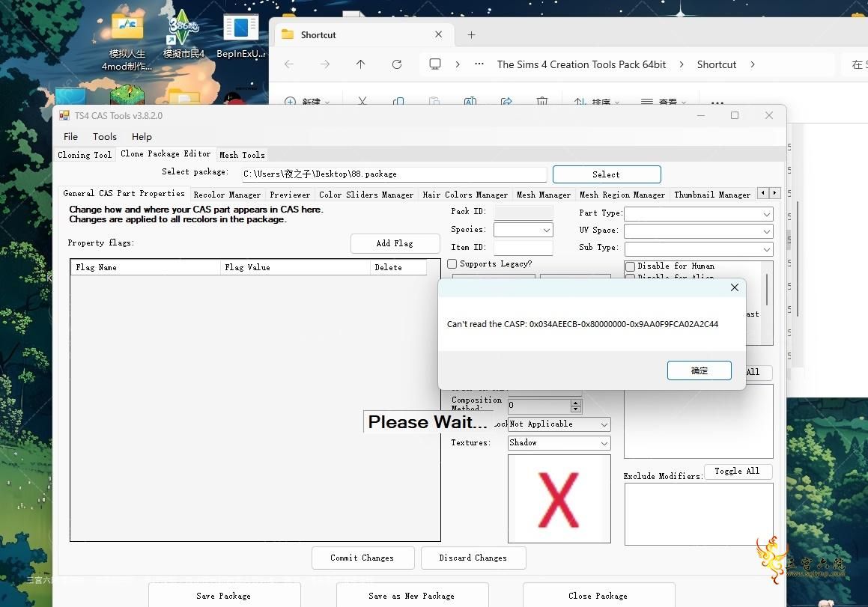Image resolution: width=868 pixels, height=607 pixels.
Task: Switch to the Clone Package Editor tab
Action: tap(166, 154)
